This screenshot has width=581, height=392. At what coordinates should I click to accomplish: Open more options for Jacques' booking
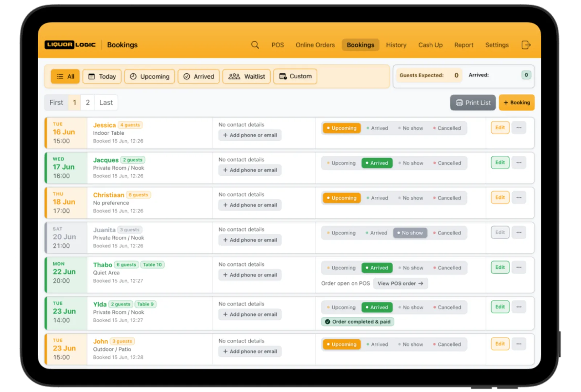(x=519, y=163)
